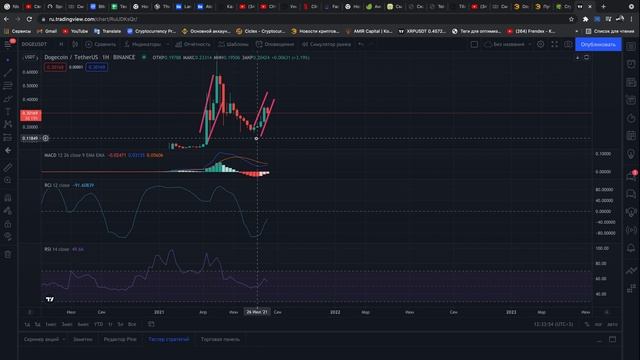Open the hotlists pie chart panel icon

tap(631, 118)
